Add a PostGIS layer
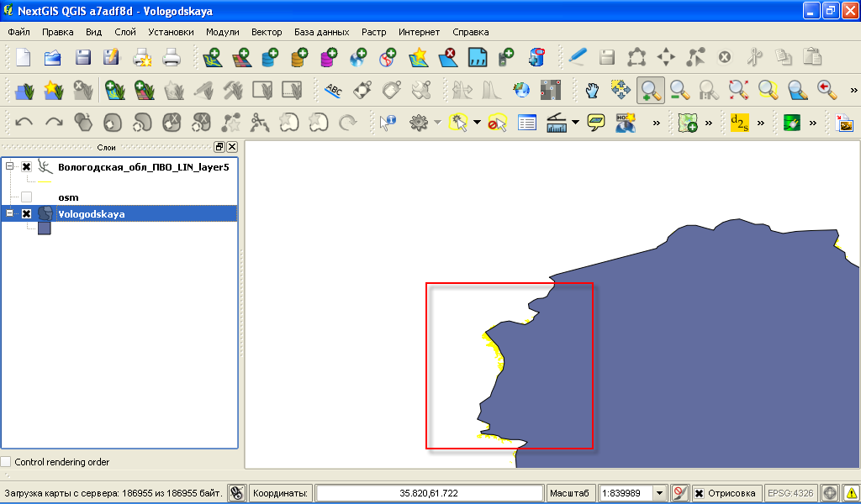This screenshot has height=504, width=861. 270,57
